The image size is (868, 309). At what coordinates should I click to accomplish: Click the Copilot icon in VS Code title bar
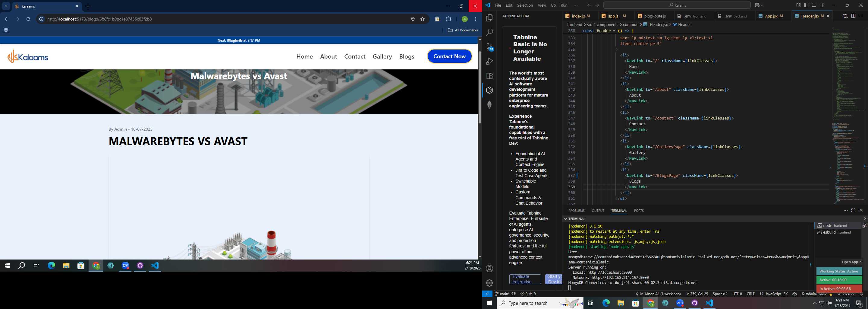tap(757, 5)
